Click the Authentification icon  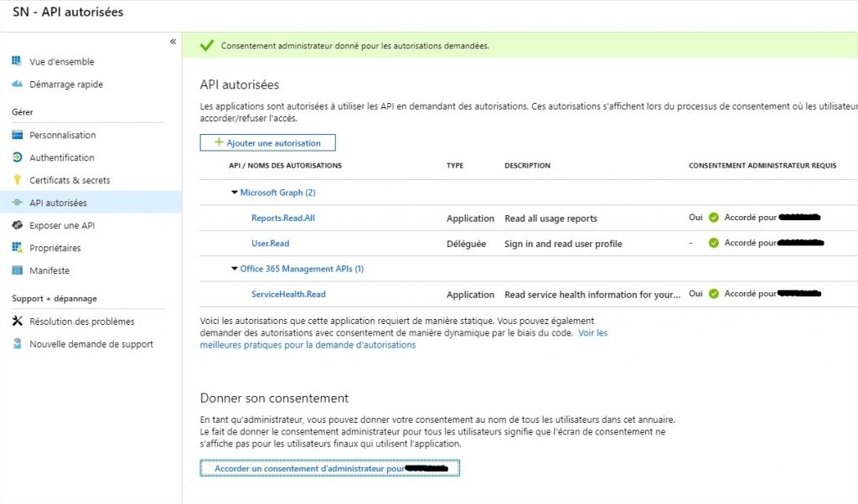[x=17, y=157]
